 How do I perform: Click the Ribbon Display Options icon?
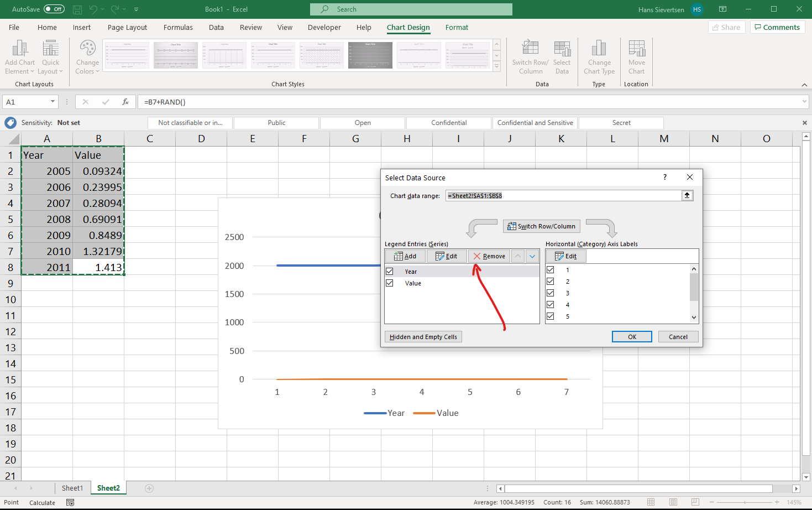tap(722, 9)
